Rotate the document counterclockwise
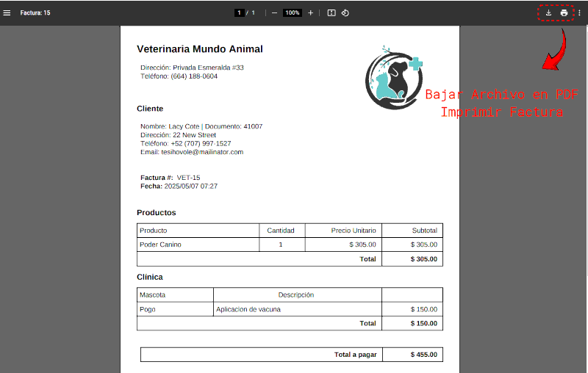 click(x=345, y=12)
